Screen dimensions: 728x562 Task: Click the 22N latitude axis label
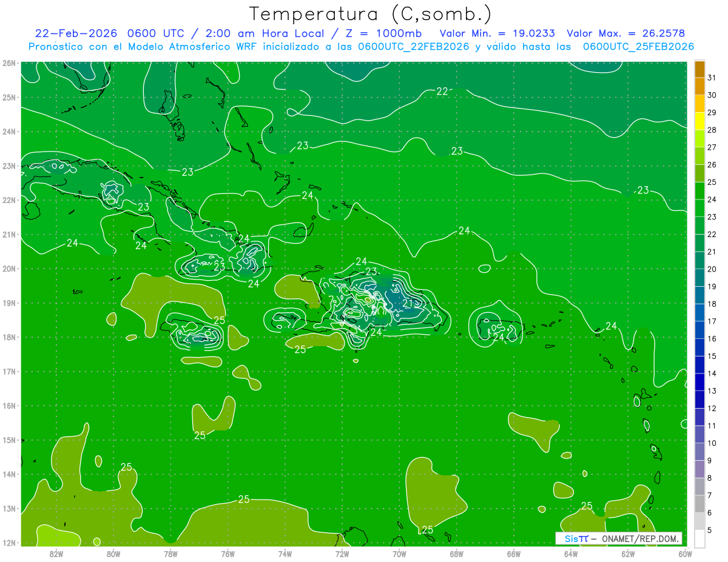pos(8,200)
